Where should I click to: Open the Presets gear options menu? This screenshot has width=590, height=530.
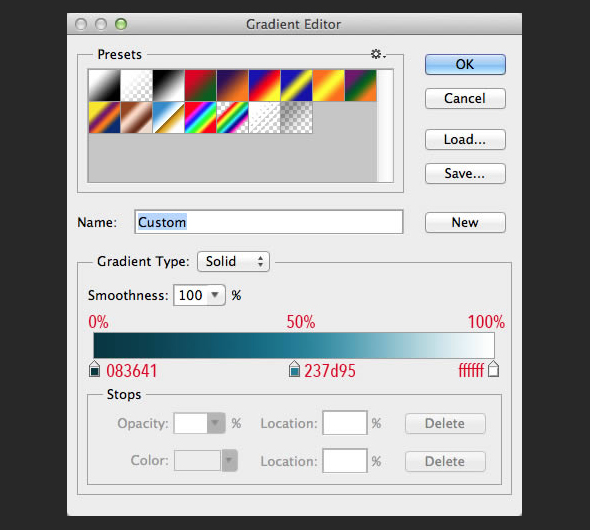pos(378,54)
